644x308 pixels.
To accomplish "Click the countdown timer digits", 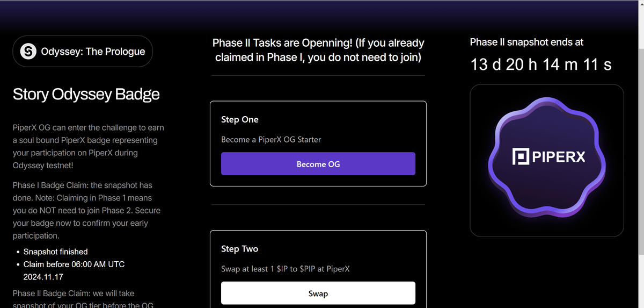I will click(540, 65).
